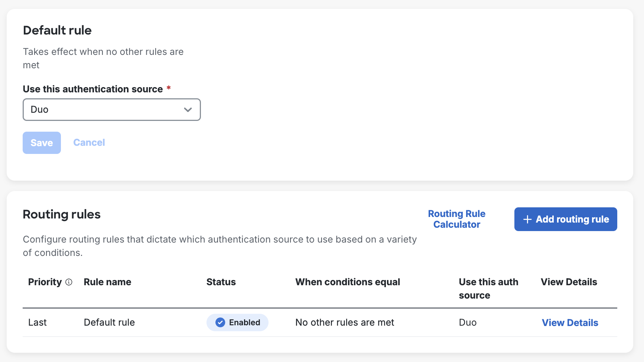Viewport: 644px width, 362px height.
Task: Click the info icon beside Priority
Action: coord(68,282)
